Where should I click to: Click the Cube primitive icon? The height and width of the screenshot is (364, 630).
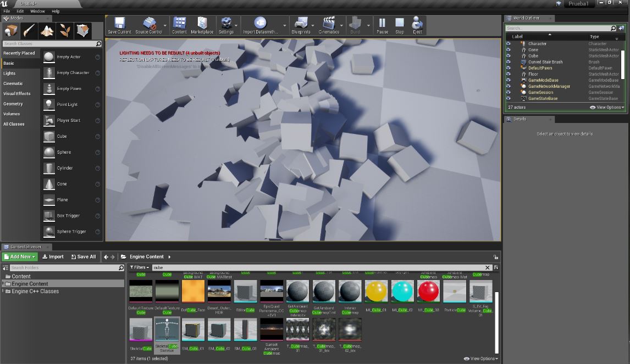coord(49,137)
